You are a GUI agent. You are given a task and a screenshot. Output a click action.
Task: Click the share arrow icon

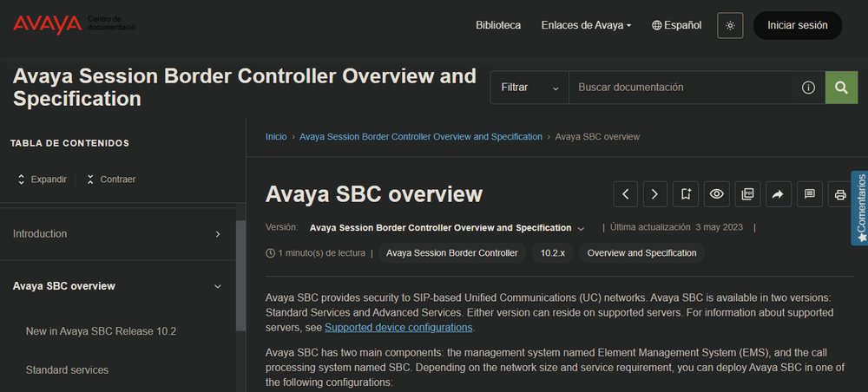pos(779,194)
